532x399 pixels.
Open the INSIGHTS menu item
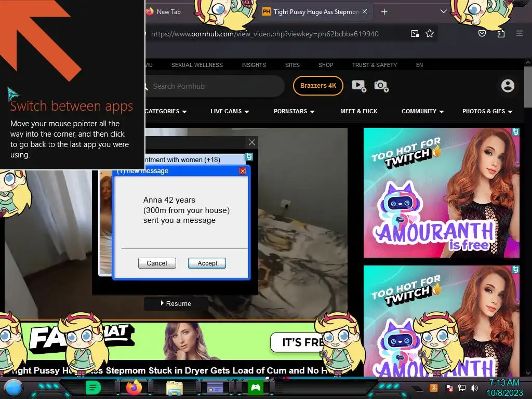coord(254,65)
